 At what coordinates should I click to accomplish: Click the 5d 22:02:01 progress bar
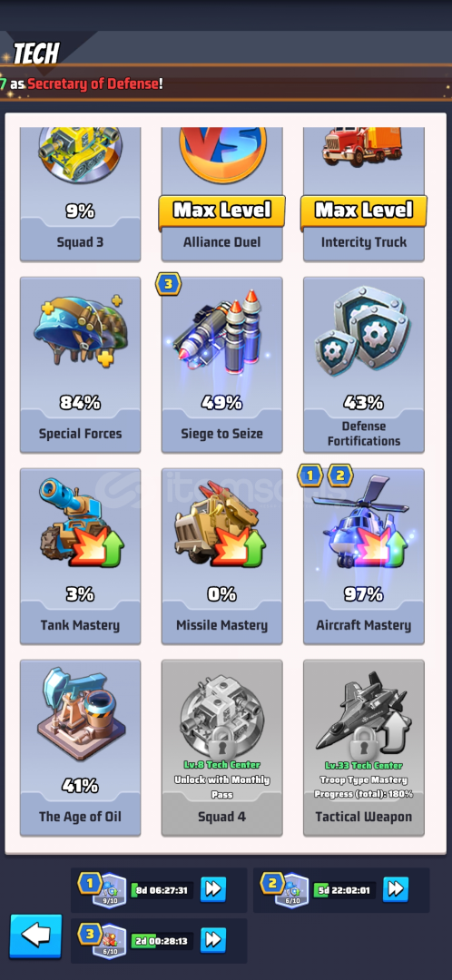345,890
